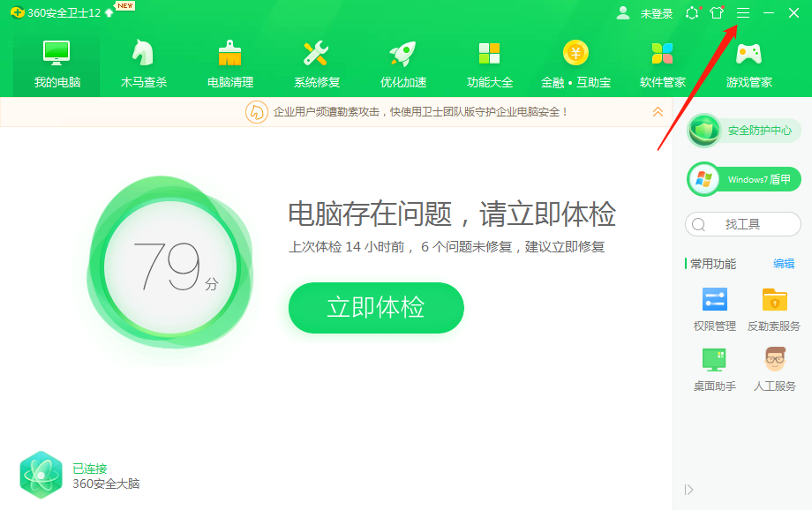Open the 系统修复 system repair tab
Viewport: 812px width, 510px height.
tap(316, 64)
